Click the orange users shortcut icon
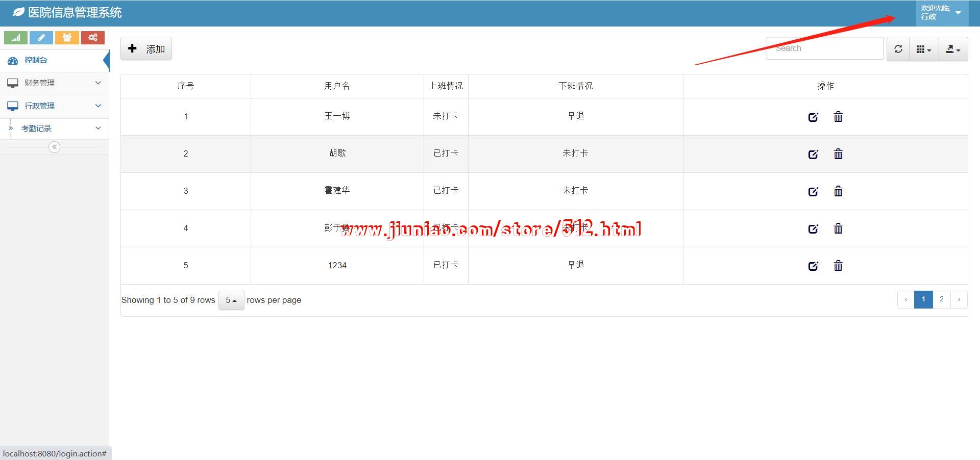This screenshot has width=980, height=460. (x=67, y=38)
